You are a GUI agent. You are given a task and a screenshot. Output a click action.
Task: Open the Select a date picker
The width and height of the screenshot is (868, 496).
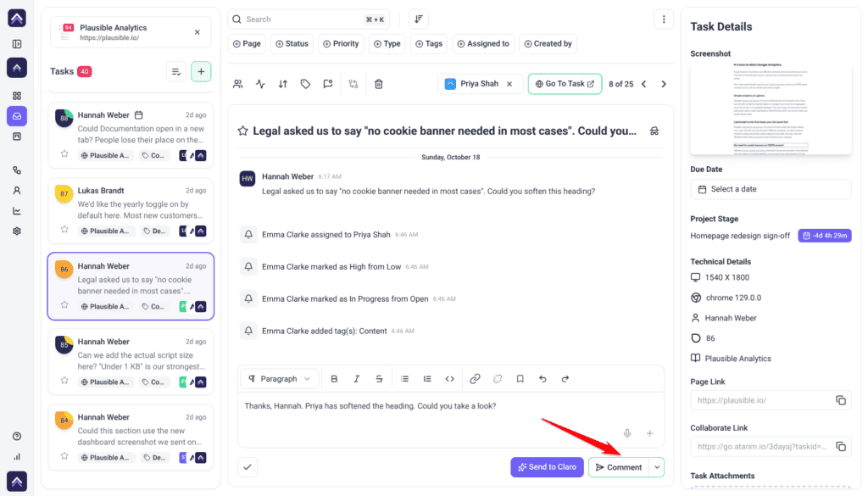pos(771,189)
